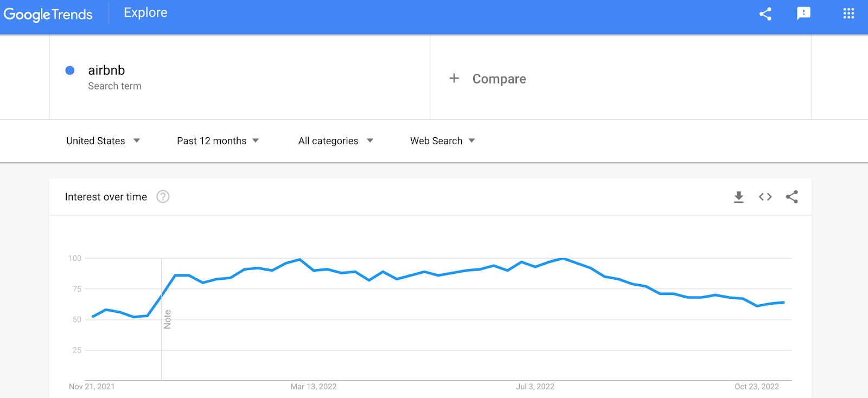Screen dimensions: 868x398
Task: Click the Search term label under airbnb
Action: coord(114,86)
